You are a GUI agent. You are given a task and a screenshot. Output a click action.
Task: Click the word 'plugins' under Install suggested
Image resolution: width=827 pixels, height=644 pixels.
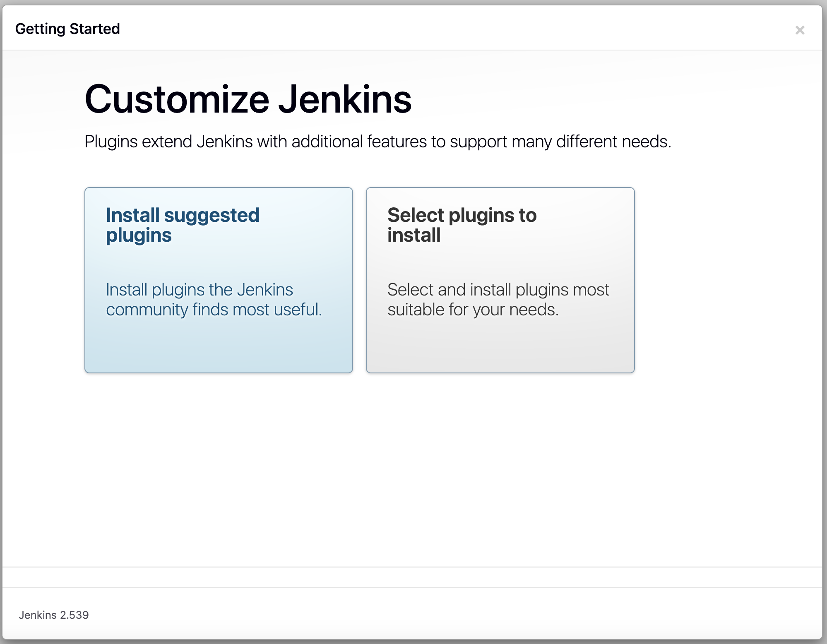(x=139, y=235)
